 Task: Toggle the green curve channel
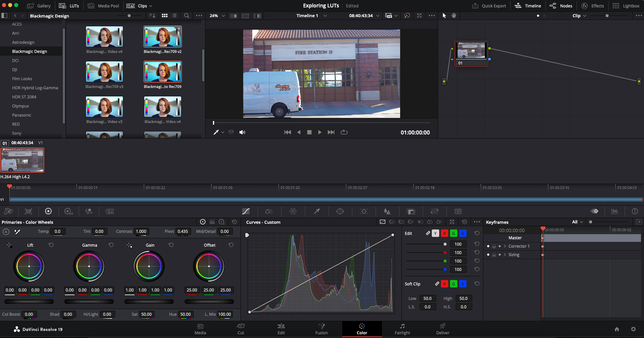pos(454,233)
